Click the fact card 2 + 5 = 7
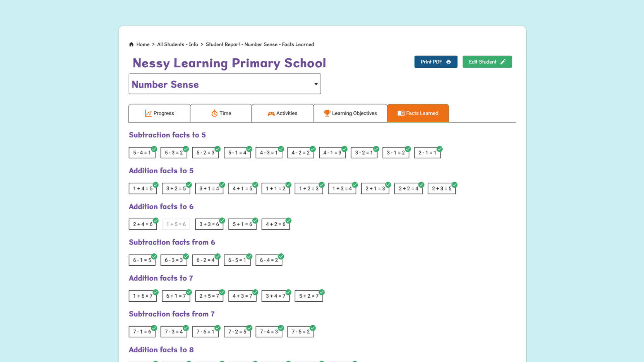The width and height of the screenshot is (644, 362). pyautogui.click(x=209, y=296)
